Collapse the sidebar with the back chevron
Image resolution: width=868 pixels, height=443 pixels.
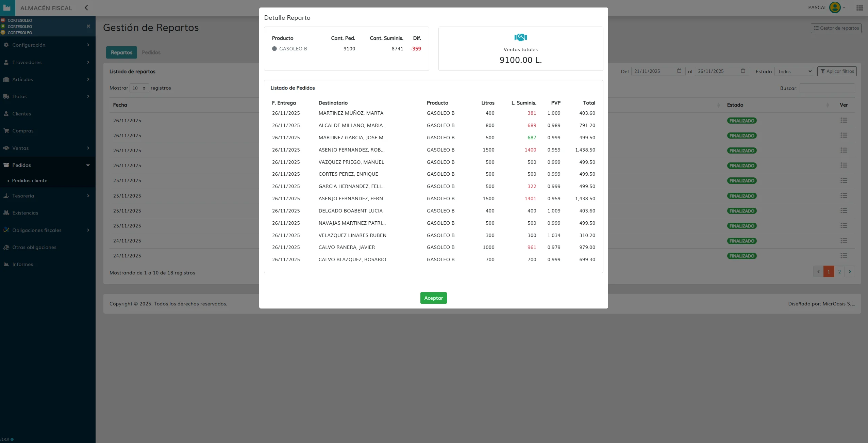tap(86, 7)
